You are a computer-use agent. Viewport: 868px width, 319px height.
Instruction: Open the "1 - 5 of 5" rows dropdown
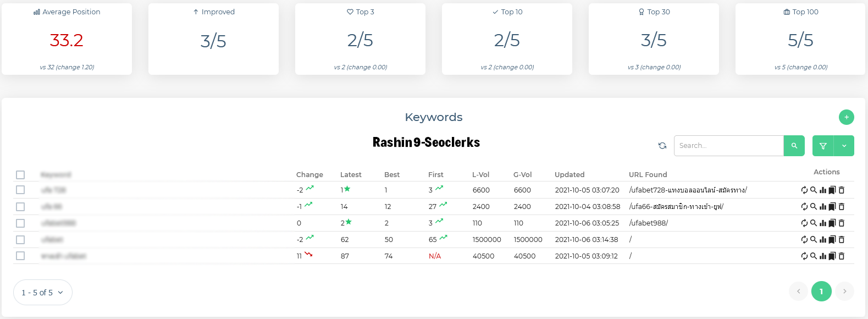pos(42,293)
